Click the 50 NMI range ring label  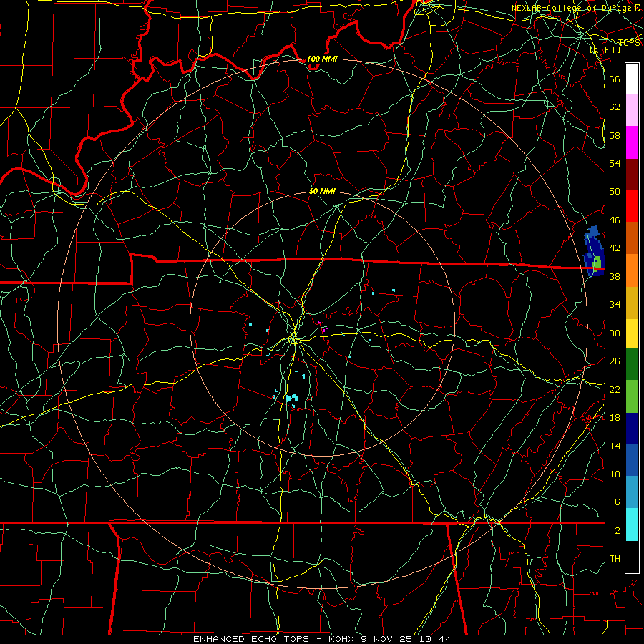point(322,191)
